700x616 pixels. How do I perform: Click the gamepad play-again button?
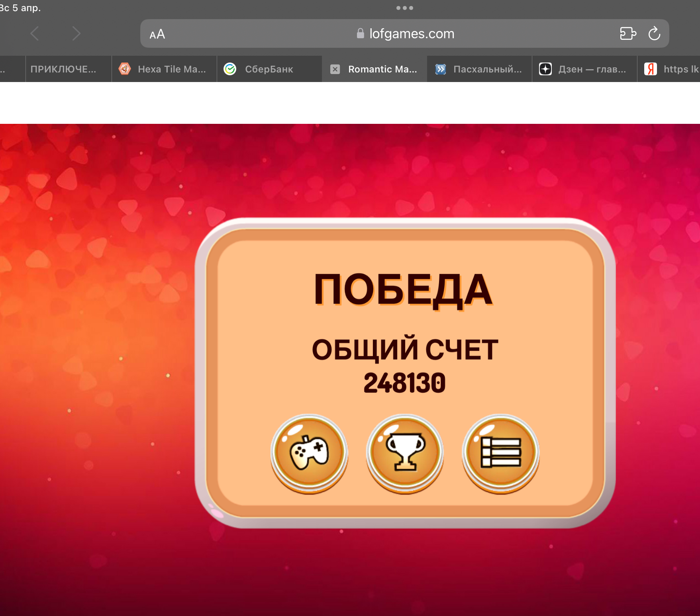[x=309, y=453]
